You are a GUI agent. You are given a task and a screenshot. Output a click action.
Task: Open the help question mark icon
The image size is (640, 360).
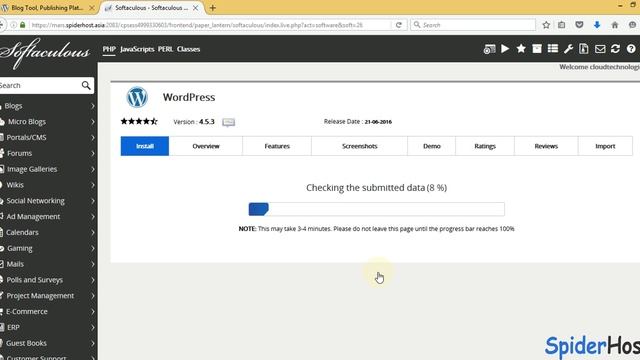pyautogui.click(x=631, y=49)
